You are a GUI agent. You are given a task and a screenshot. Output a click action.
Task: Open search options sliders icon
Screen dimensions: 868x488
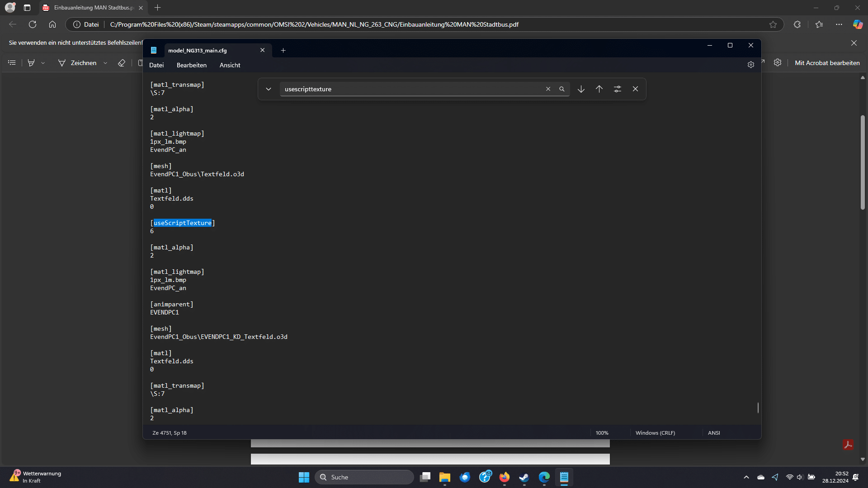click(x=618, y=89)
